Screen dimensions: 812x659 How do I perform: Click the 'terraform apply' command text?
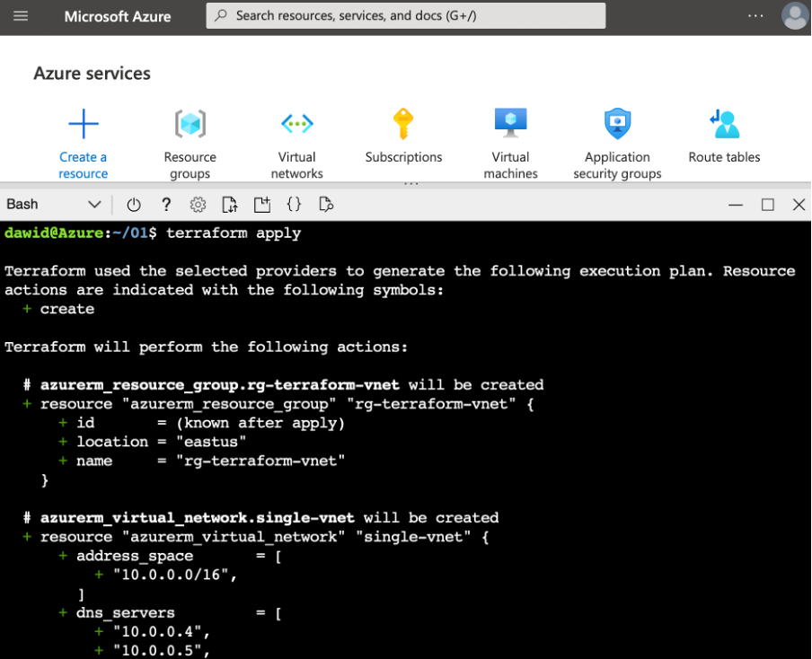(234, 233)
